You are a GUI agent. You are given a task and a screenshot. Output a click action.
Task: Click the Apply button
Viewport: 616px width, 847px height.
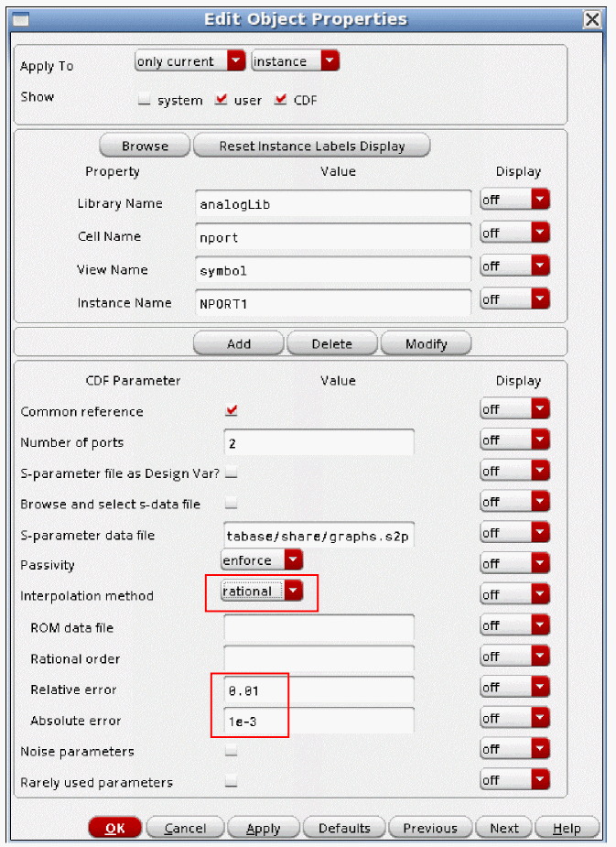pos(264,828)
